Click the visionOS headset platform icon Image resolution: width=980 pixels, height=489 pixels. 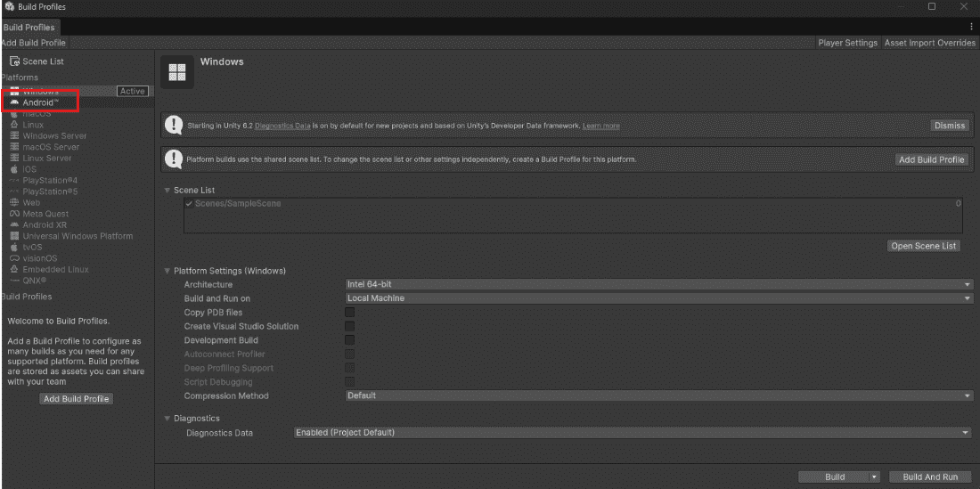[x=14, y=258]
